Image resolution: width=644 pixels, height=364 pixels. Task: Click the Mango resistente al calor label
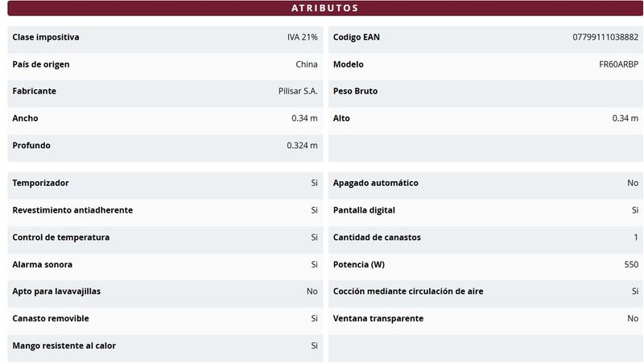(x=64, y=346)
